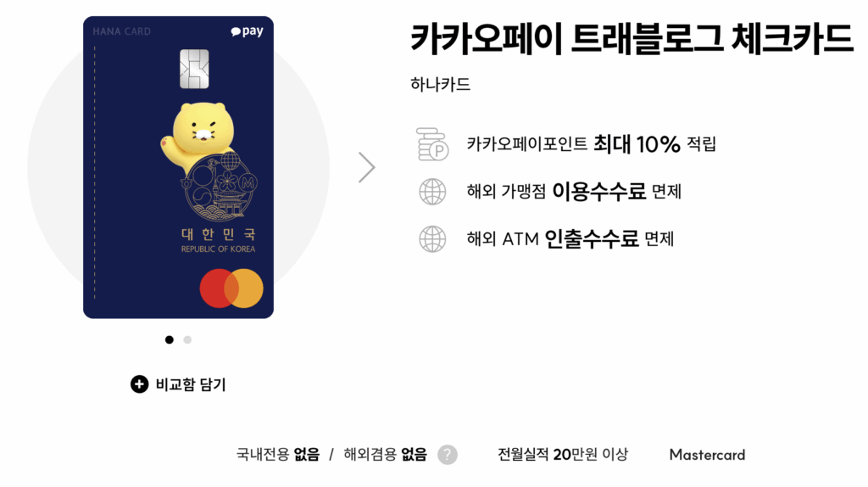Click the Kakao pay logo on card

[x=247, y=31]
